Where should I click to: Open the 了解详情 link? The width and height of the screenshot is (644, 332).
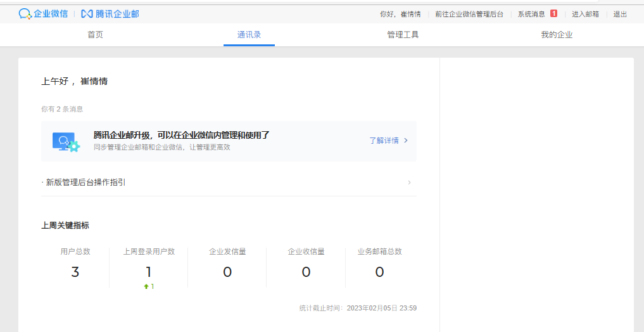(384, 141)
